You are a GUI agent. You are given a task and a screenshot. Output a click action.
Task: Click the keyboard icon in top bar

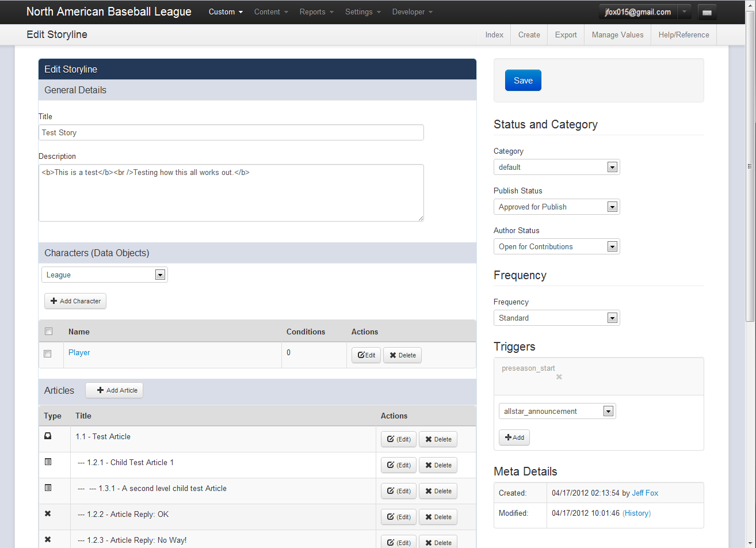[x=707, y=12]
